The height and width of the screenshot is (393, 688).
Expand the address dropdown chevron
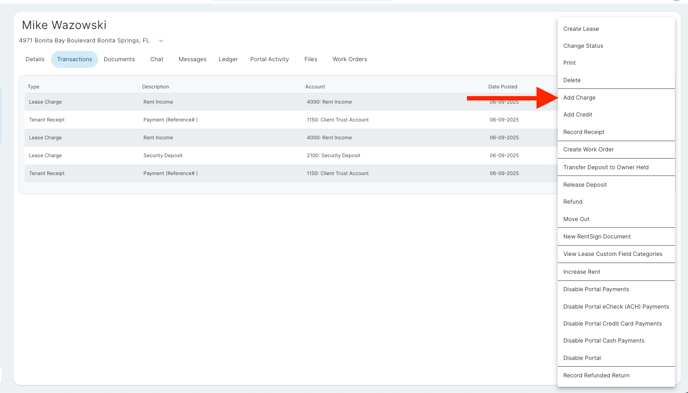(x=161, y=41)
